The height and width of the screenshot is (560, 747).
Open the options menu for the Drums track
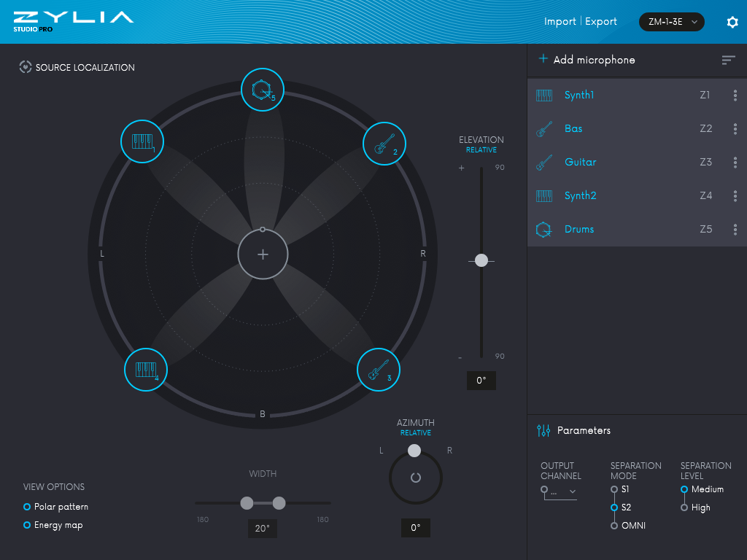735,229
